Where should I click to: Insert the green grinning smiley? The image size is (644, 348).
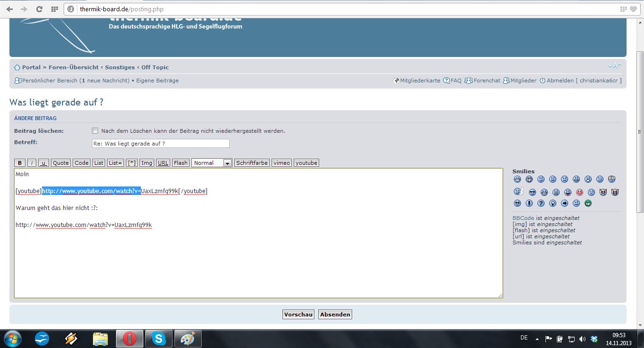(x=588, y=203)
